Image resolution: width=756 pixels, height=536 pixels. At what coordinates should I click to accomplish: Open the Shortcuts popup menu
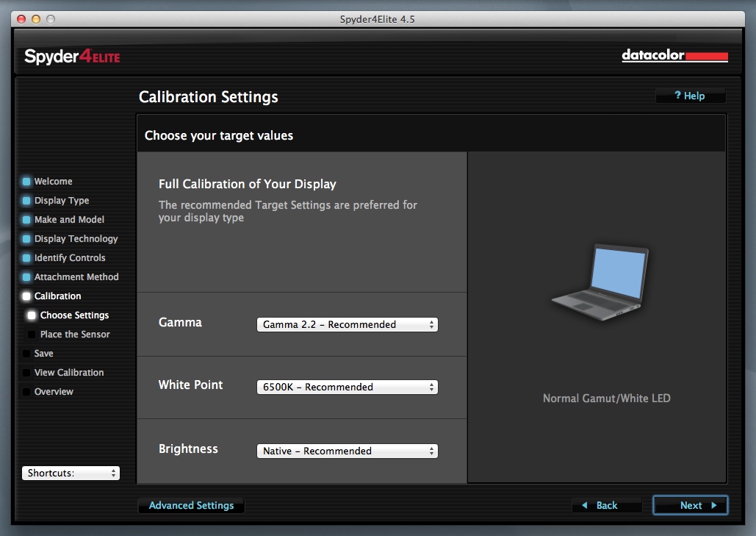tap(71, 474)
